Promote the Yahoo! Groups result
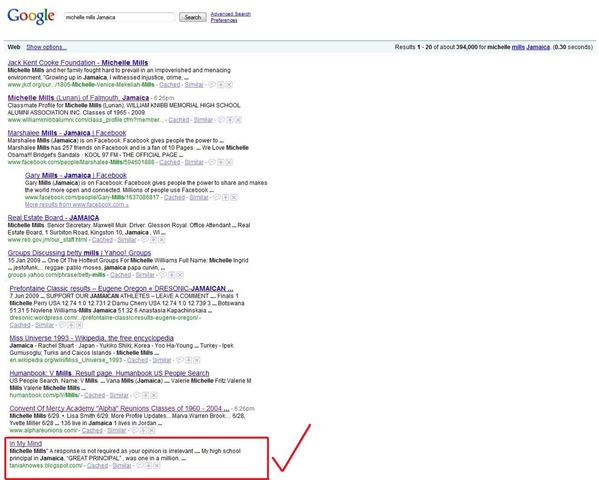Viewport: 599px width, 480px height. (x=172, y=275)
